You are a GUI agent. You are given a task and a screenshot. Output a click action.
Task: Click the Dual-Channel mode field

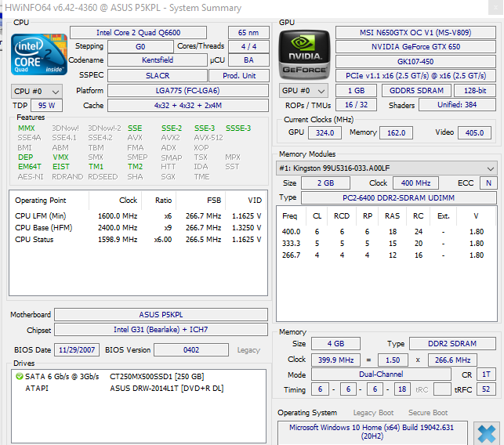click(x=381, y=374)
